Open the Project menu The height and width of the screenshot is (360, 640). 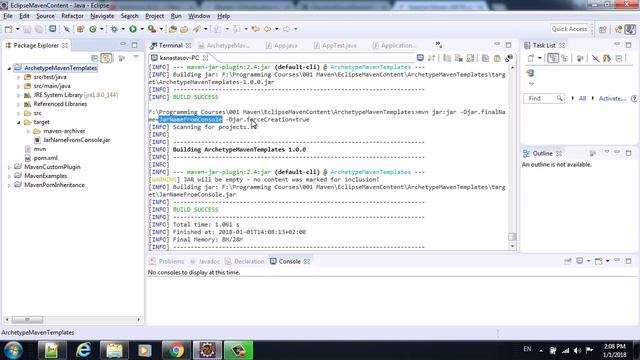tap(155, 16)
